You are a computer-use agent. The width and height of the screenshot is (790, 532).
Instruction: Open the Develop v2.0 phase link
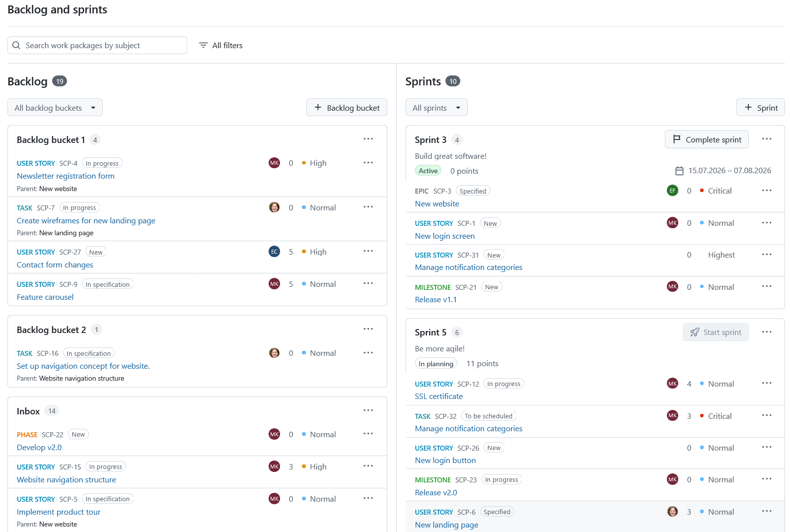(39, 447)
